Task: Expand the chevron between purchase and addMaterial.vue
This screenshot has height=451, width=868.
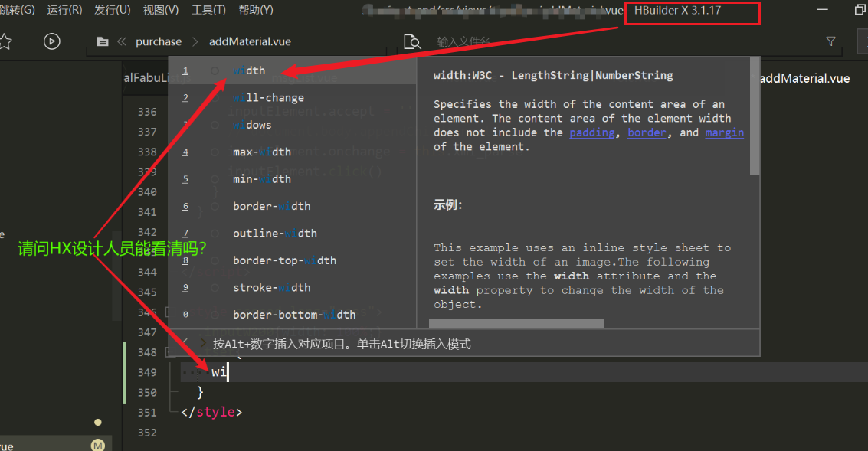Action: [x=195, y=41]
